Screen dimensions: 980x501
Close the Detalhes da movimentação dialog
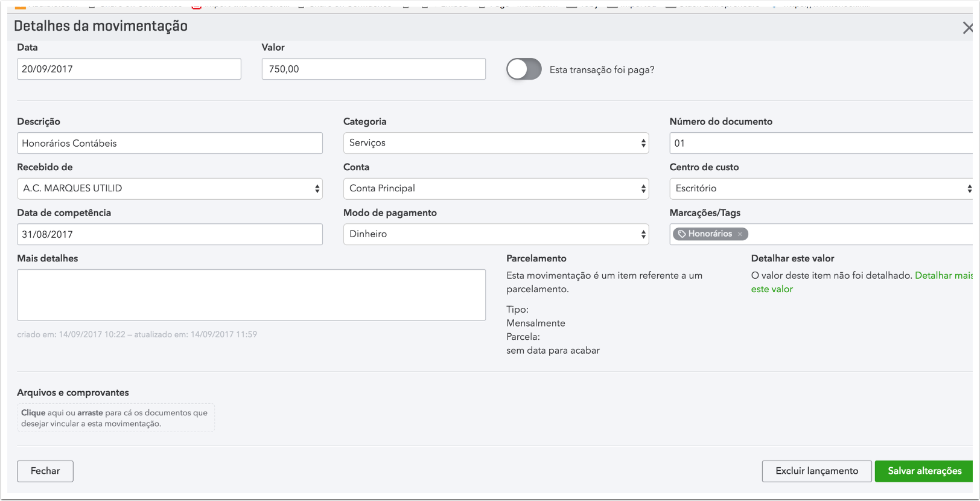click(967, 28)
